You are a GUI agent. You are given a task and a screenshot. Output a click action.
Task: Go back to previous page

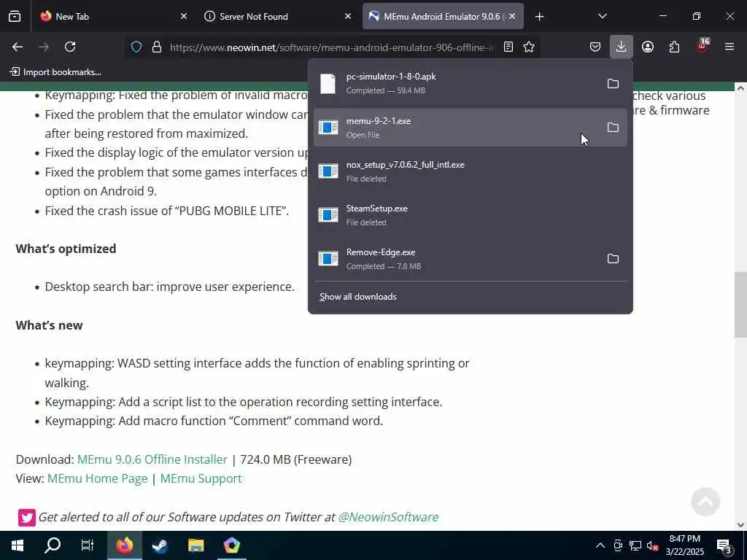18,47
